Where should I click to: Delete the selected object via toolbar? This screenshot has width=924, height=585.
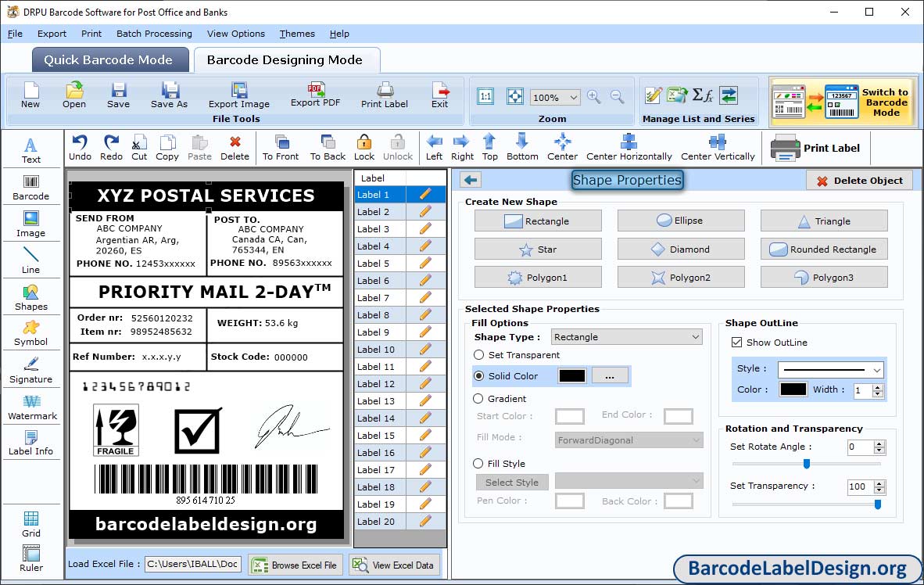pyautogui.click(x=235, y=148)
